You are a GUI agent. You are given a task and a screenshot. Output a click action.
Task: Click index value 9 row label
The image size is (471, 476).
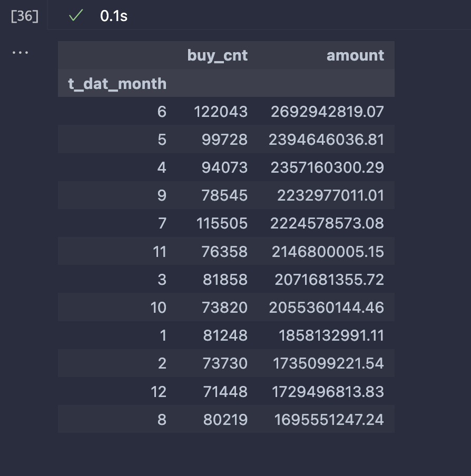162,195
